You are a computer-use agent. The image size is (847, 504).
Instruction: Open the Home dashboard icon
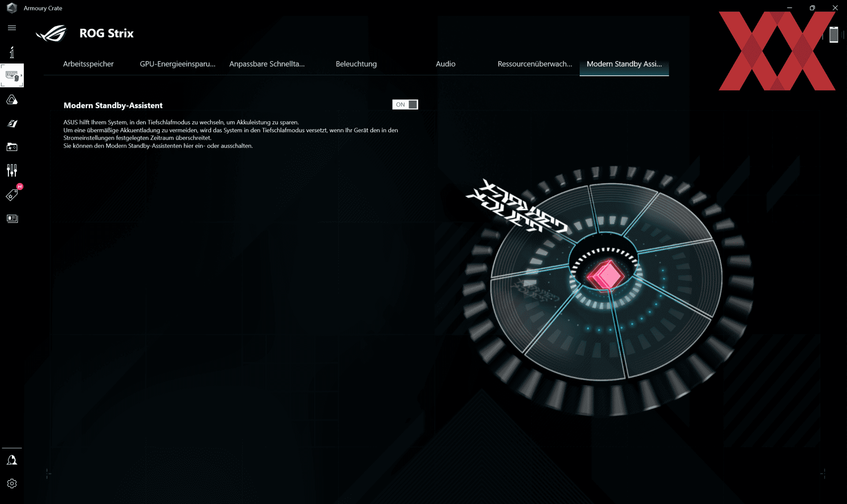pyautogui.click(x=12, y=52)
